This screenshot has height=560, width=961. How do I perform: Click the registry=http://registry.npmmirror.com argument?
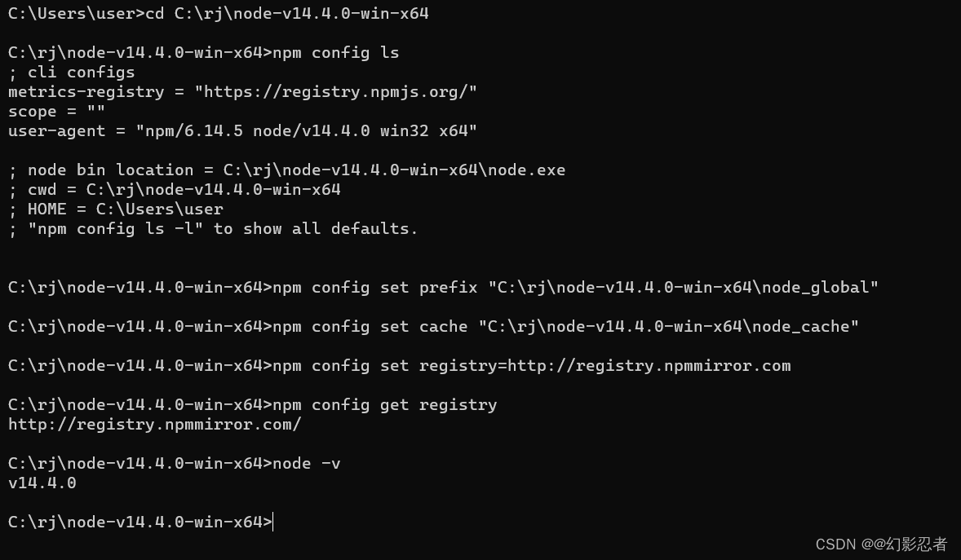(x=604, y=366)
